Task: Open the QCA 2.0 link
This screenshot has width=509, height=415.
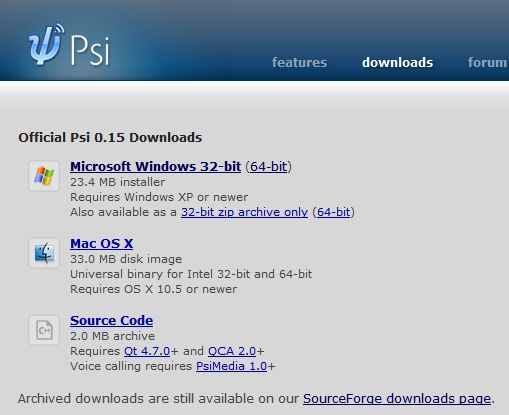Action: click(x=232, y=351)
